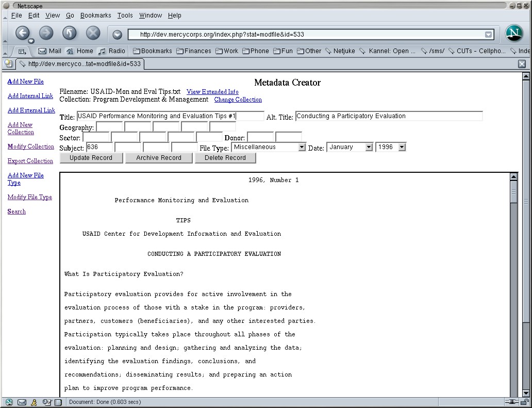Click the Subject field containing 636
Image resolution: width=532 pixels, height=408 pixels.
click(99, 147)
